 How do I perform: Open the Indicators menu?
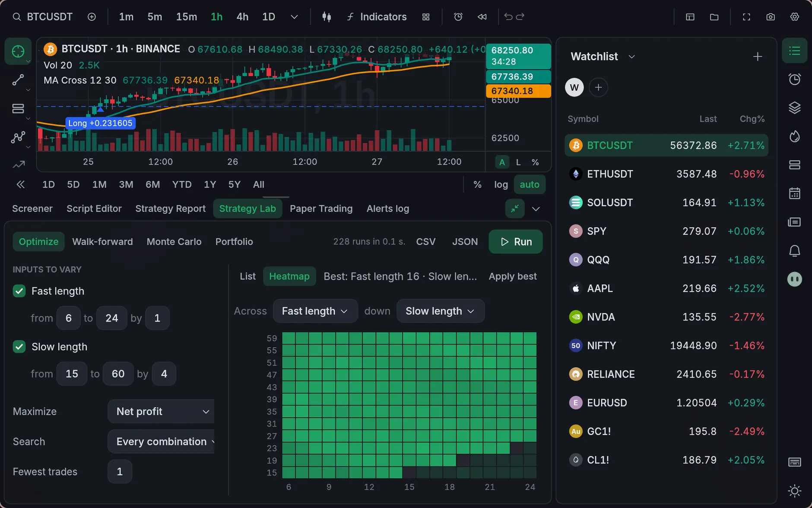click(377, 17)
